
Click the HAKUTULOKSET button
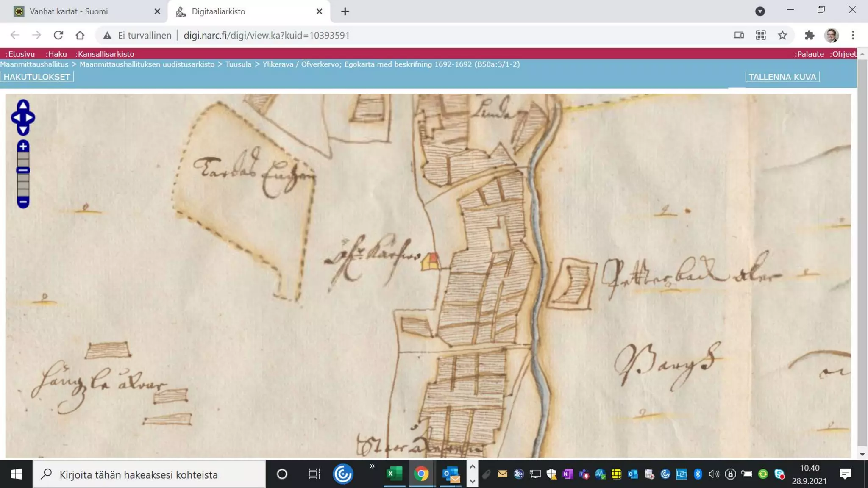coord(37,77)
